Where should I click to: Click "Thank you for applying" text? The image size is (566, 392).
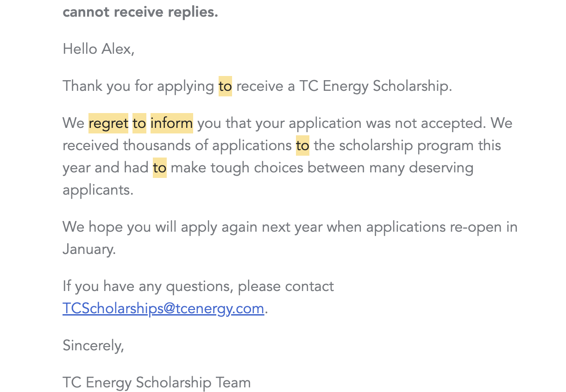pos(138,86)
